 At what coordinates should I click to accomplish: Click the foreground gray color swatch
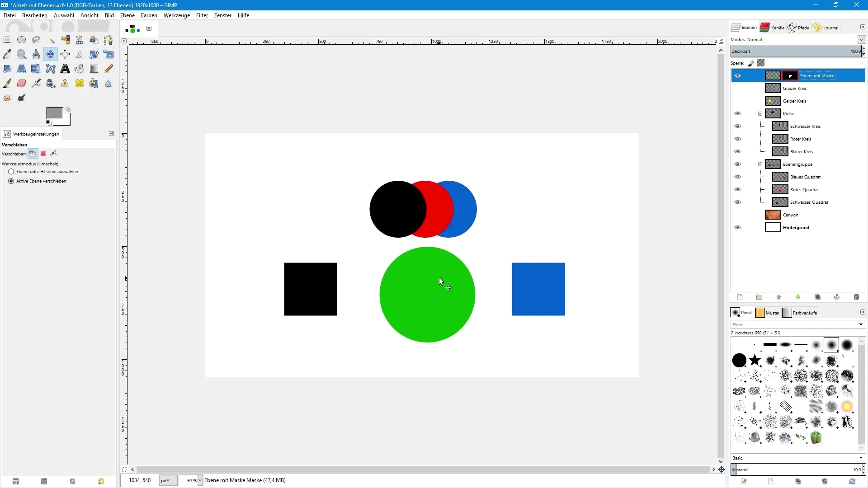54,113
